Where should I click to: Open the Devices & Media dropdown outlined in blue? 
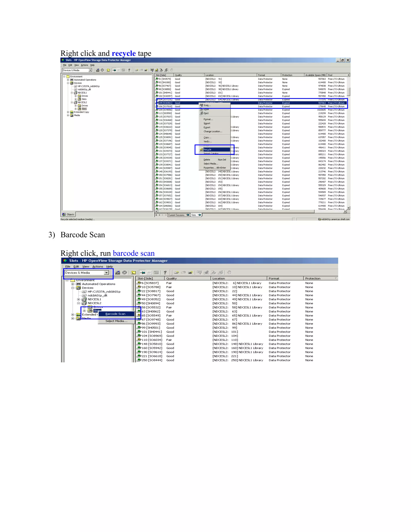[106, 273]
